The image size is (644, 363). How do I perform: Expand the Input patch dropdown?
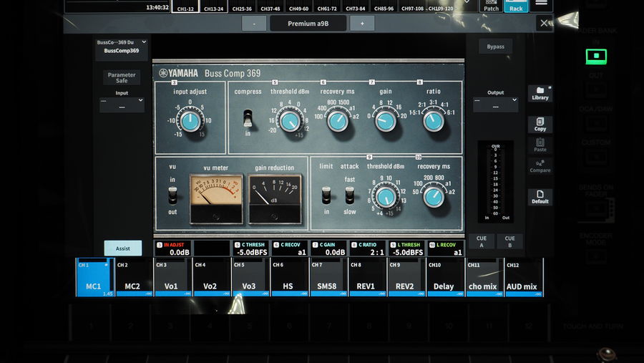coord(122,105)
